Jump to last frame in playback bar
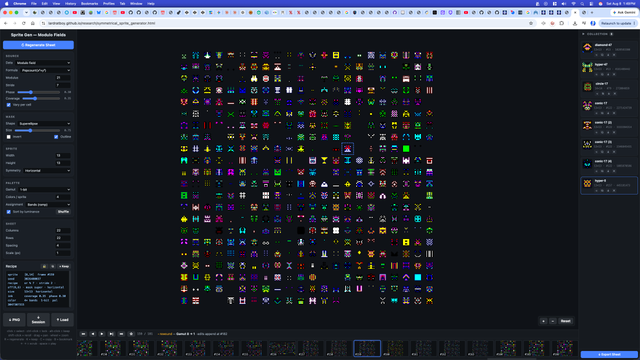The image size is (640, 360). (x=121, y=334)
